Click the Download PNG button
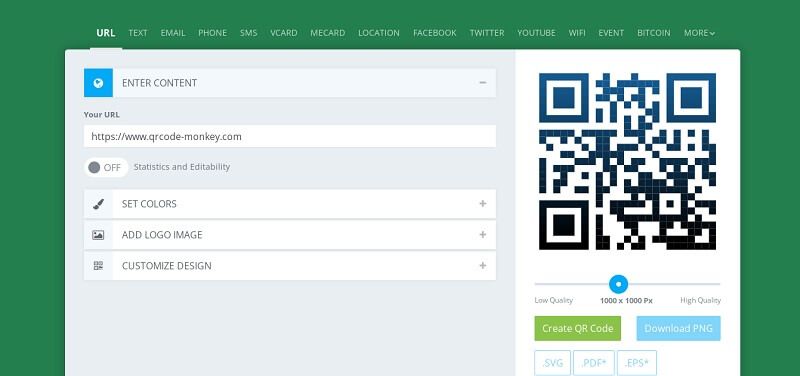 click(679, 329)
